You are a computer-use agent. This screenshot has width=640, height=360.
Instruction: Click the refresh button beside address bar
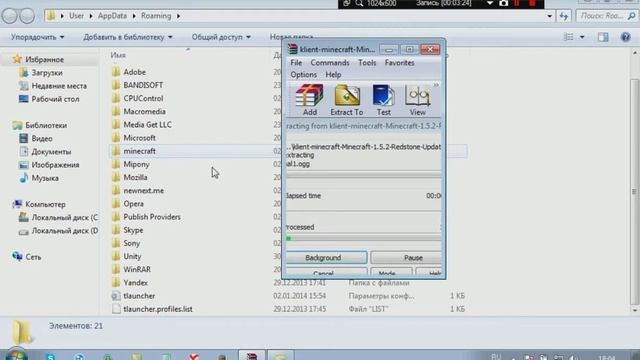pos(564,16)
